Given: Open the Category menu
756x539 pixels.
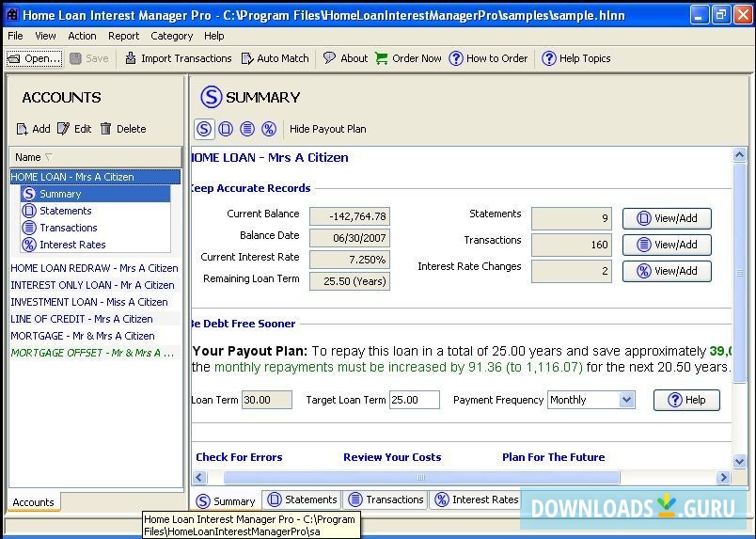Looking at the screenshot, I should click(172, 36).
